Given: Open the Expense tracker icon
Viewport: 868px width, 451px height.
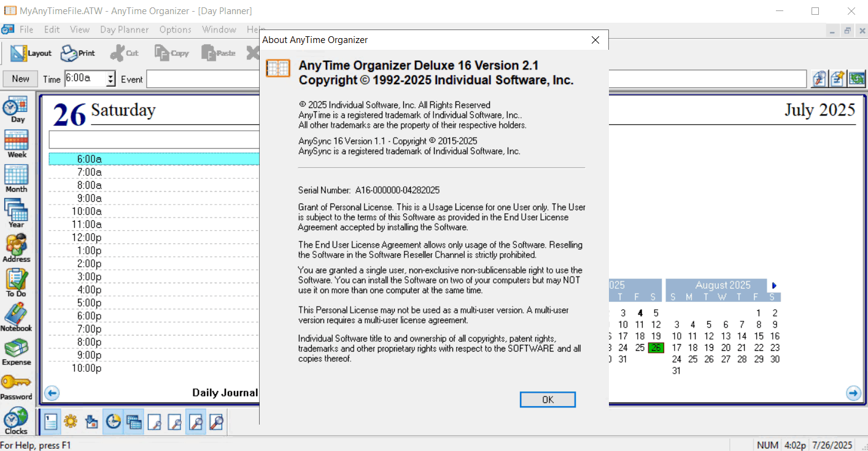Looking at the screenshot, I should tap(17, 351).
